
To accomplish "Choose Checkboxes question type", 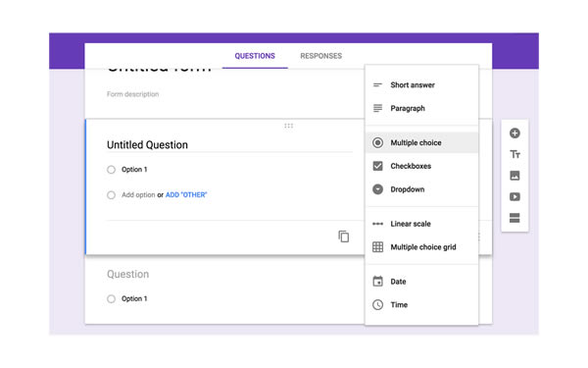I will [421, 166].
